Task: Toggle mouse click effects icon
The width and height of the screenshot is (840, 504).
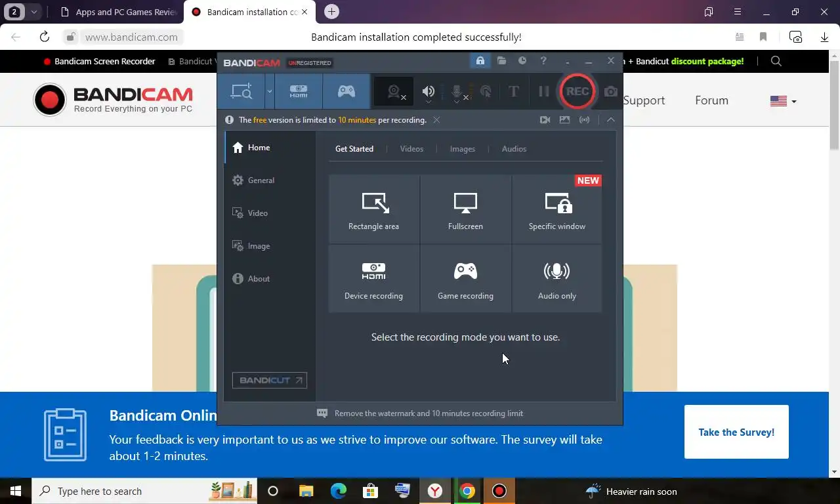Action: (x=486, y=92)
